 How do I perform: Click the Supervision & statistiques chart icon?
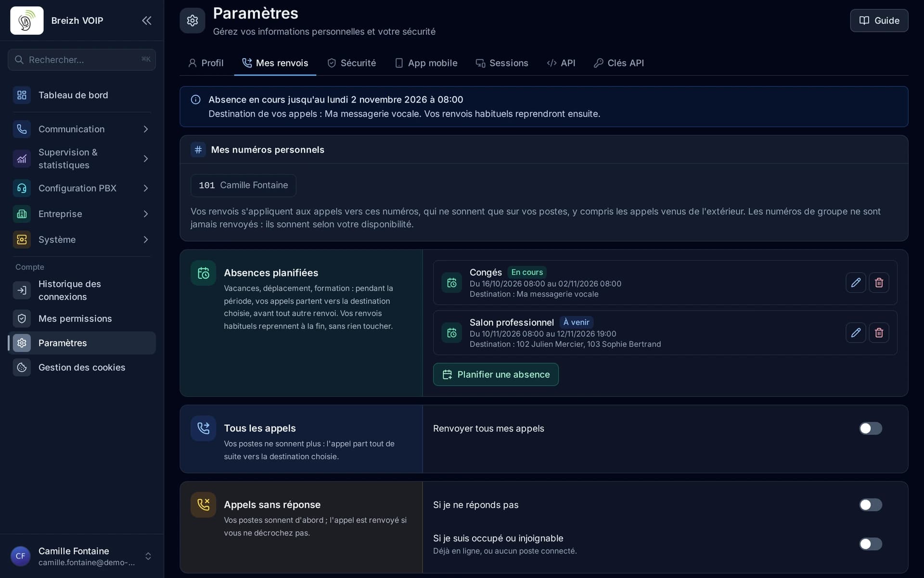pos(22,158)
